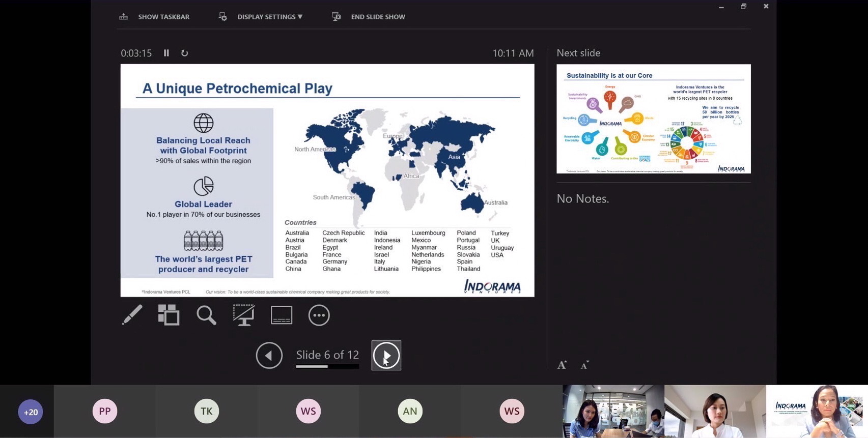
Task: Click the Display Settings gear icon
Action: click(x=223, y=17)
